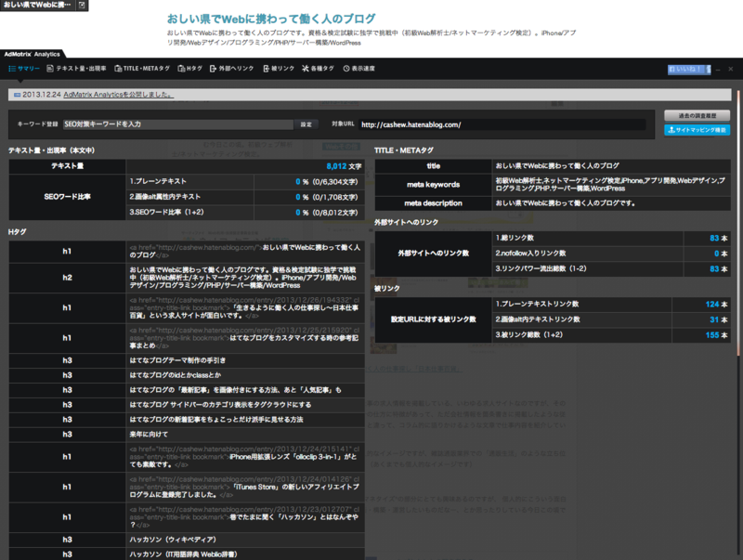Launch the サイトマッピング機能 button
The height and width of the screenshot is (560, 743).
click(x=697, y=130)
